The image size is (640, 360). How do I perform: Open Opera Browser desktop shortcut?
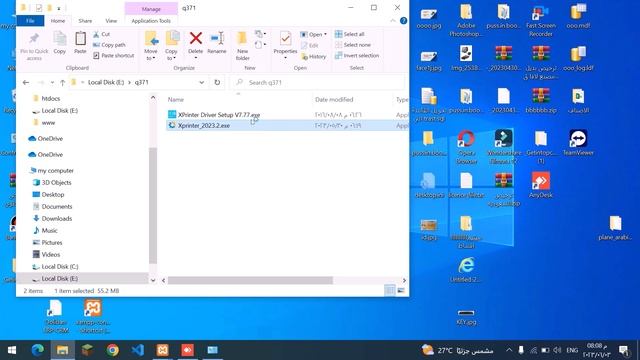coord(466,147)
